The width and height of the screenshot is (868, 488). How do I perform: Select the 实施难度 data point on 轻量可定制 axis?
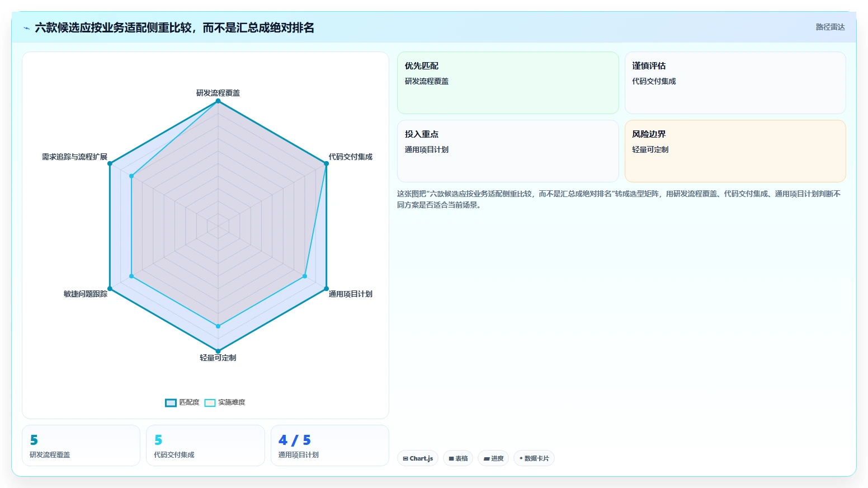(x=218, y=326)
